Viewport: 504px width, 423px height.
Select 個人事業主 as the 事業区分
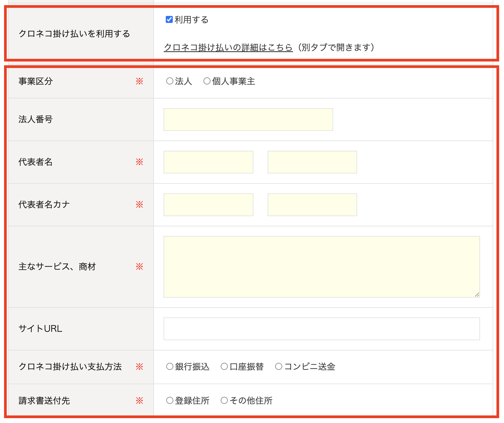pos(206,80)
